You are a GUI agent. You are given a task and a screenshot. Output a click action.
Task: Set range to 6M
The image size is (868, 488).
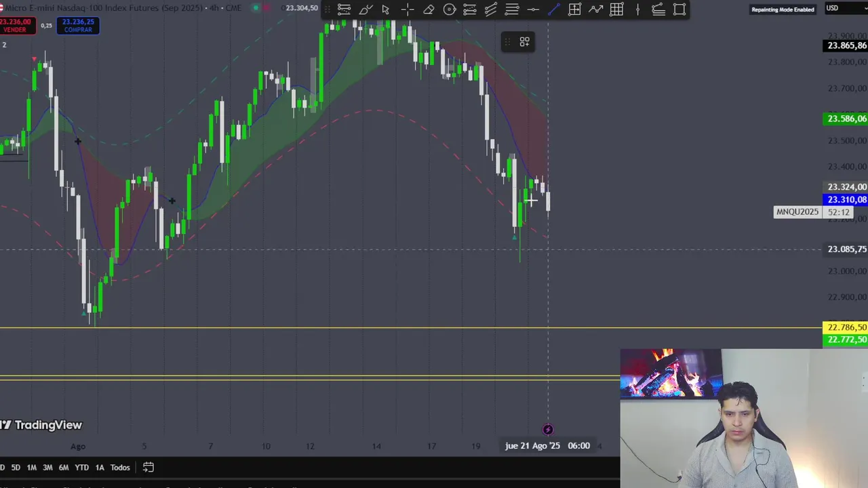pos(64,468)
